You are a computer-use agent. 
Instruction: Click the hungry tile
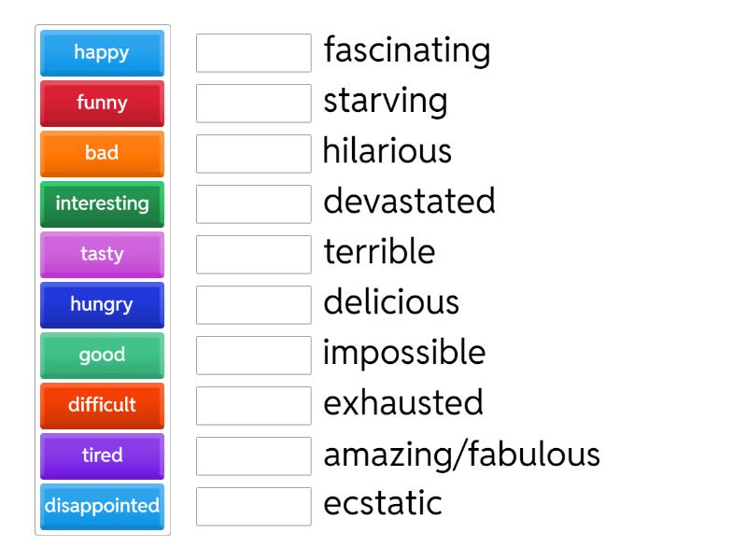pos(101,304)
